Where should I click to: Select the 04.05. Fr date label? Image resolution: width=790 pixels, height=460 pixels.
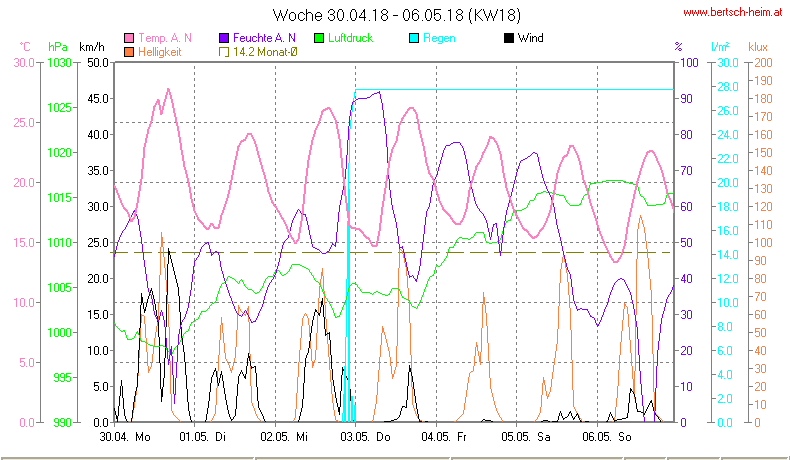[x=444, y=437]
